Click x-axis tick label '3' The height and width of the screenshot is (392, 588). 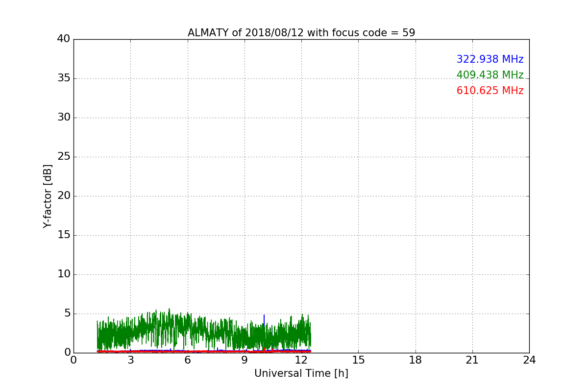130,360
